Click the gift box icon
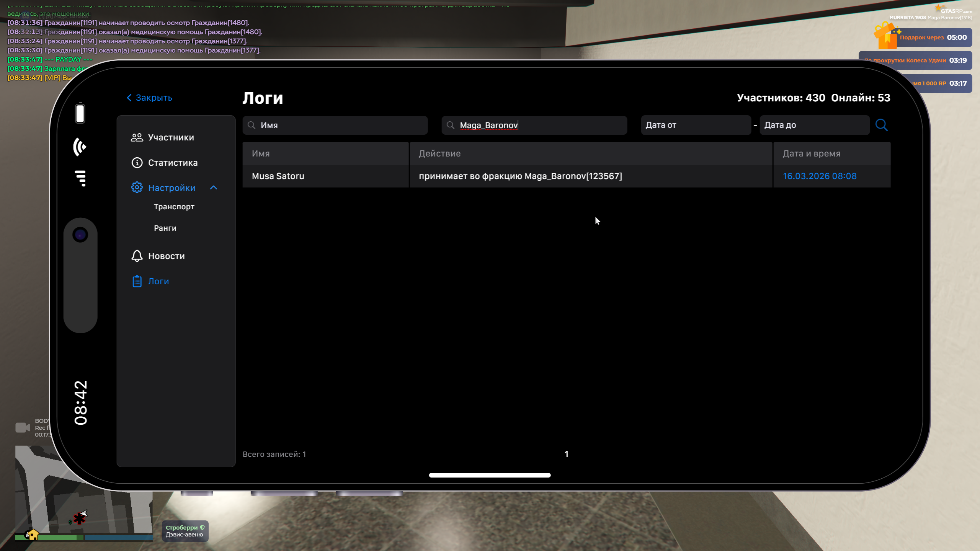 click(886, 37)
